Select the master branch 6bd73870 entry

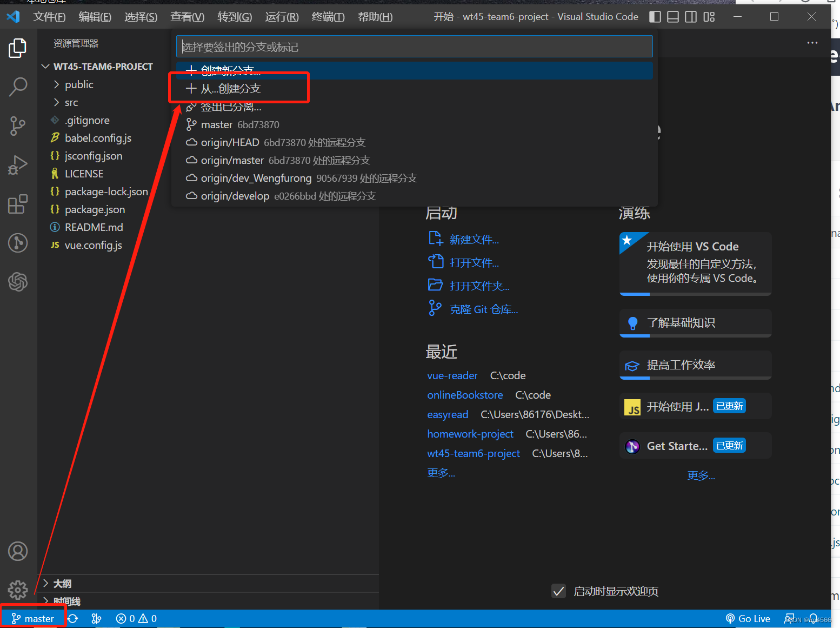pyautogui.click(x=415, y=124)
